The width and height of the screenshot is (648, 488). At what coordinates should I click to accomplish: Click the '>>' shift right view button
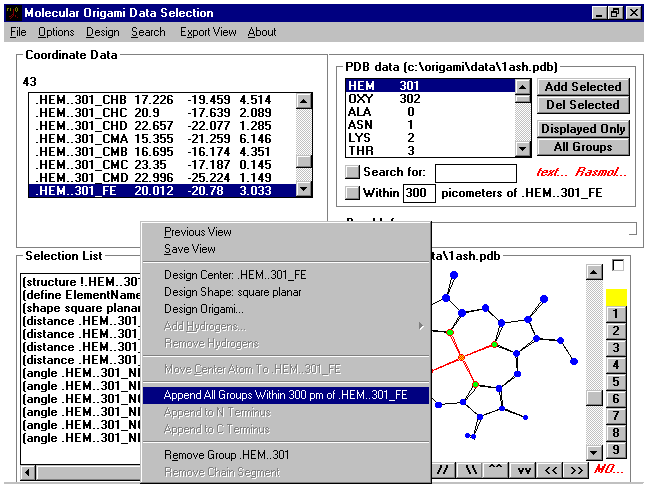pyautogui.click(x=576, y=470)
